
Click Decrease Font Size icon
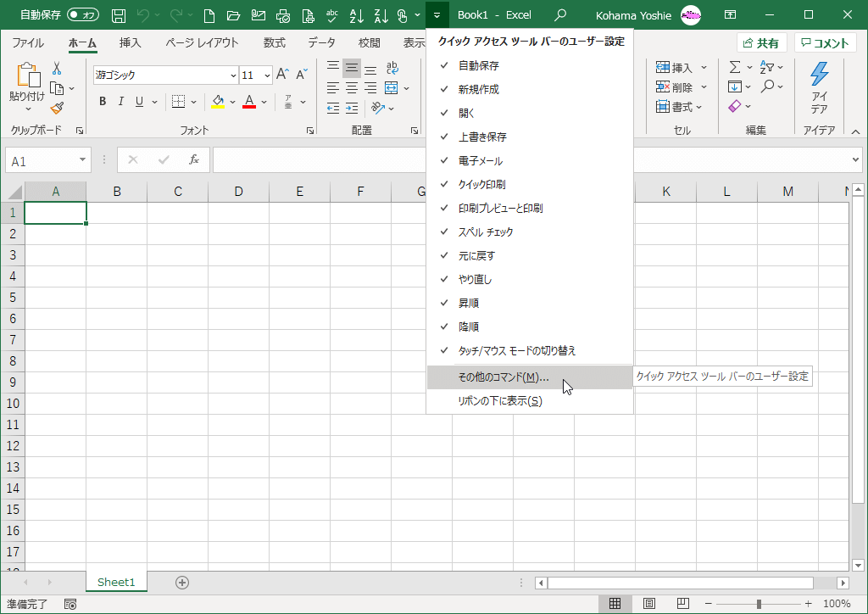click(302, 74)
